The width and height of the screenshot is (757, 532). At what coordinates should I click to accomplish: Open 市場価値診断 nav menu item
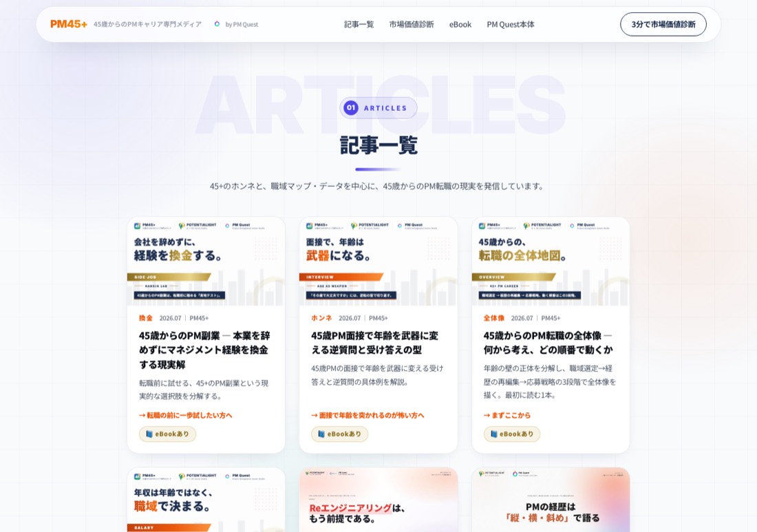pos(412,25)
